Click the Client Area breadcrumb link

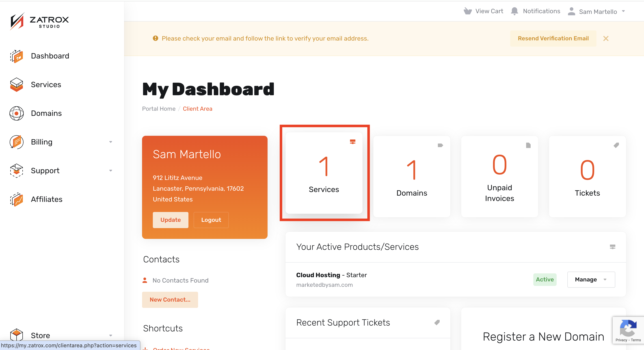pos(197,109)
